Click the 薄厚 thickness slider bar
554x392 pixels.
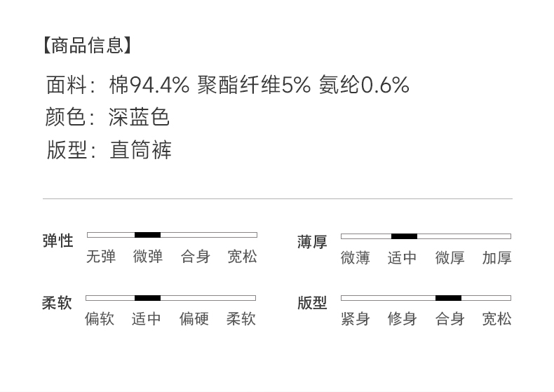coord(426,236)
